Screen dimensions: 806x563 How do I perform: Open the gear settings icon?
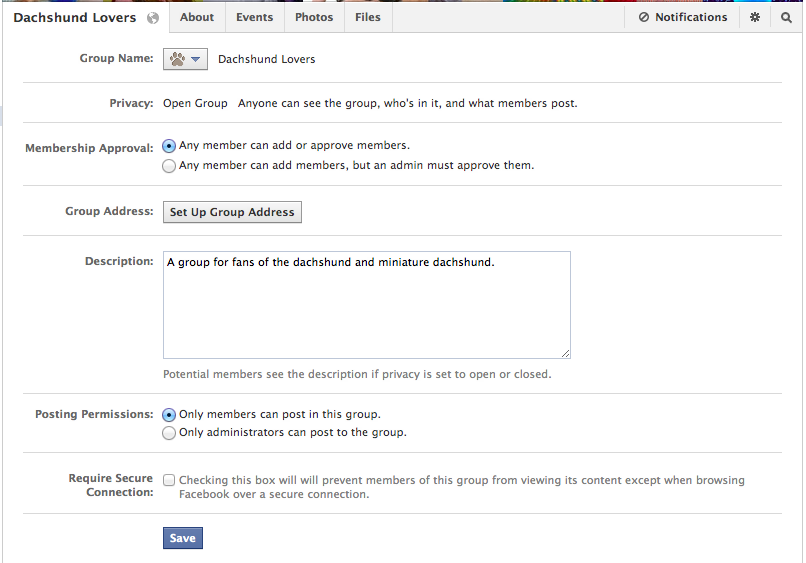coord(755,17)
